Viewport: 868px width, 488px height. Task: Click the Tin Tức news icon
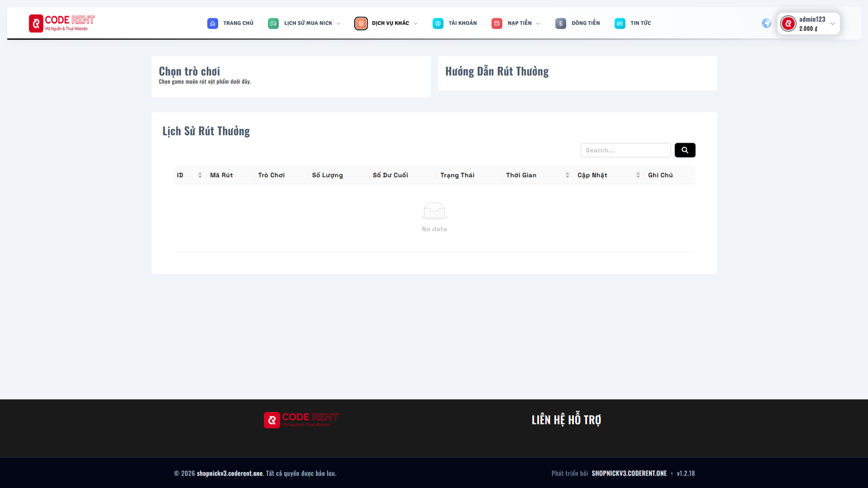(x=619, y=23)
